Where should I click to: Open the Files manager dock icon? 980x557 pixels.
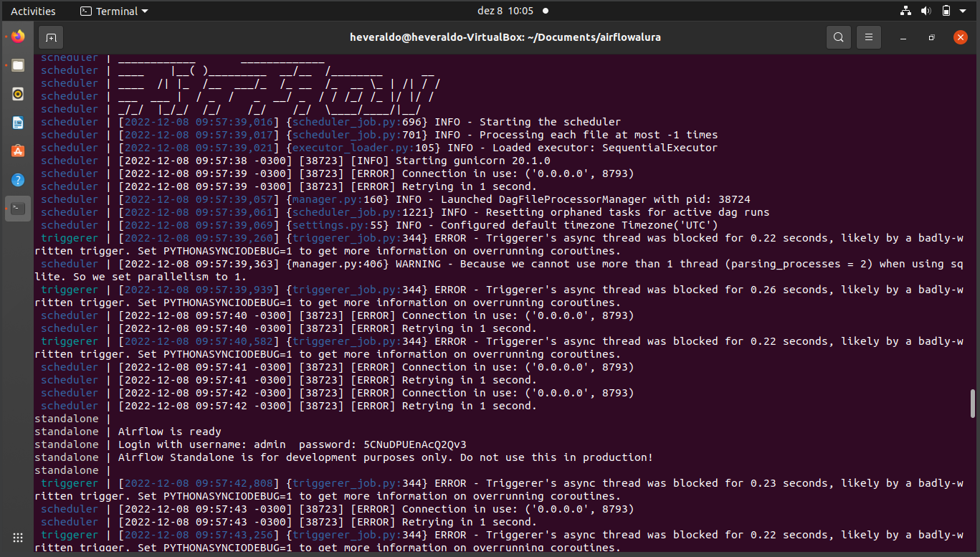[18, 65]
